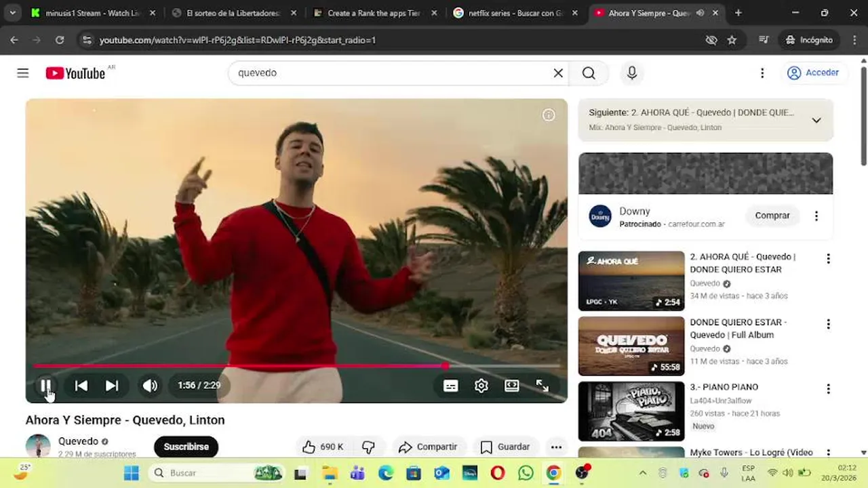Play PIANO PIANO thumbnail
Viewport: 868px width, 488px height.
631,411
